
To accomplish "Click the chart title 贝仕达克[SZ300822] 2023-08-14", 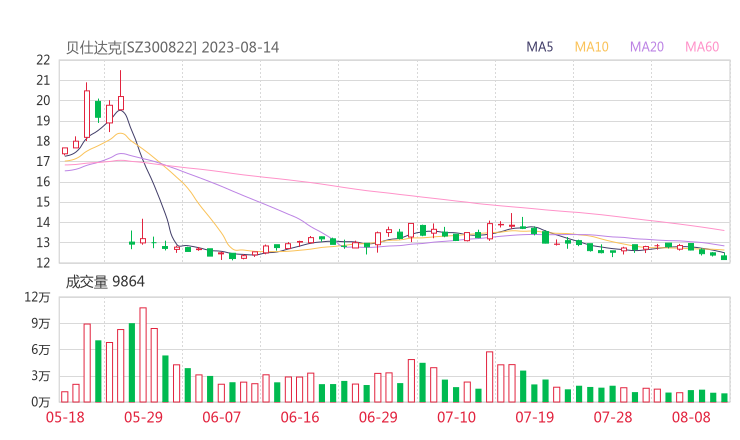I will pyautogui.click(x=172, y=47).
